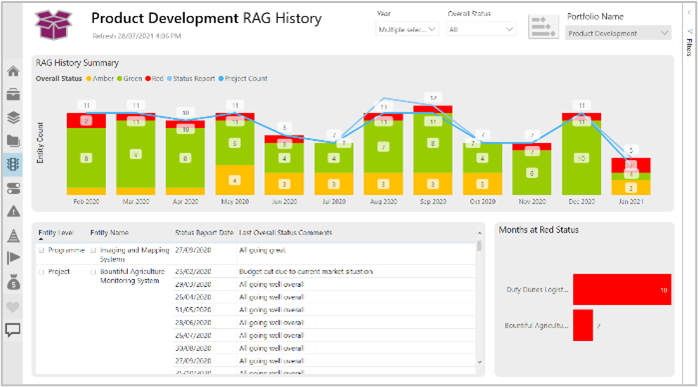Viewport: 698px width, 387px height.
Task: Open the Portfolio Name dropdown
Action: tap(618, 33)
